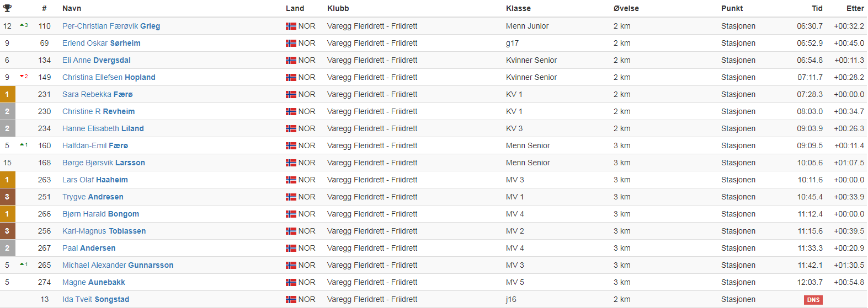Open the Børge Bjørsvik Larsson link
The height and width of the screenshot is (308, 868).
coord(104,163)
